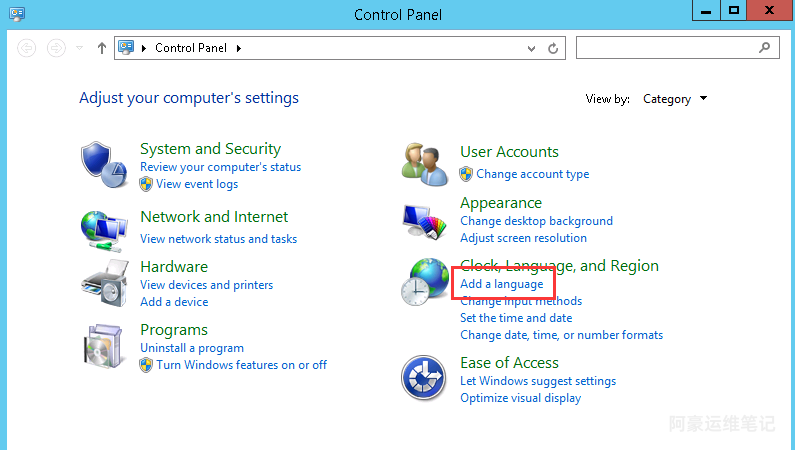Open the Appearance monitor icon
Viewport: 795px width, 450px height.
pos(423,221)
